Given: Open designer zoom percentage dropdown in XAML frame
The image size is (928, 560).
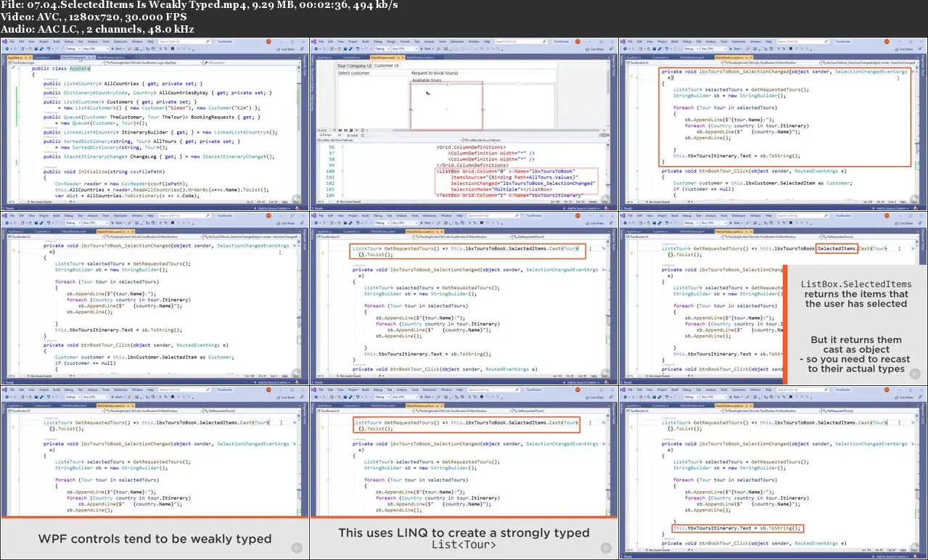Looking at the screenshot, I should (x=324, y=130).
